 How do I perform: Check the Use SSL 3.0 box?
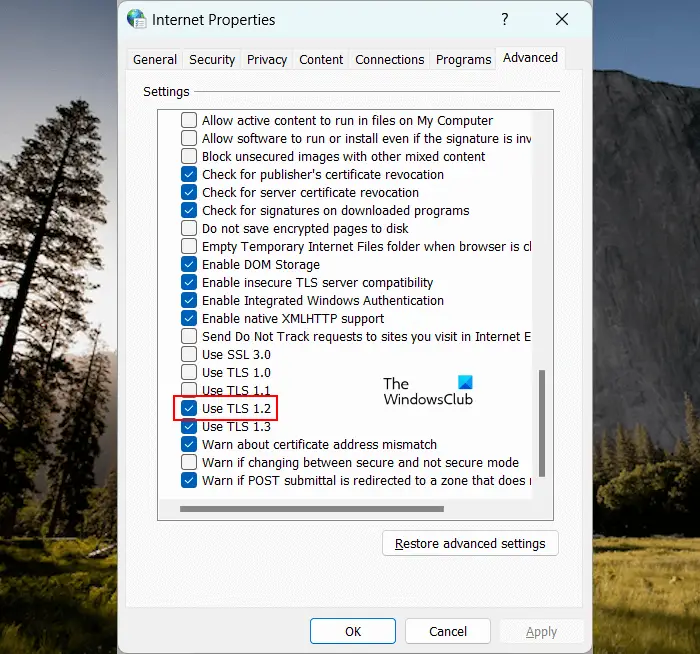[x=189, y=354]
